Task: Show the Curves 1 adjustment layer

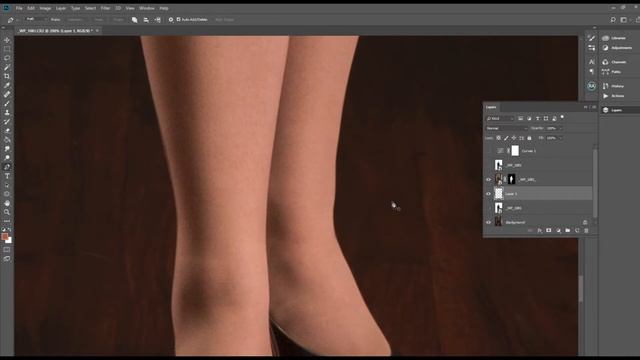Action: (489, 151)
